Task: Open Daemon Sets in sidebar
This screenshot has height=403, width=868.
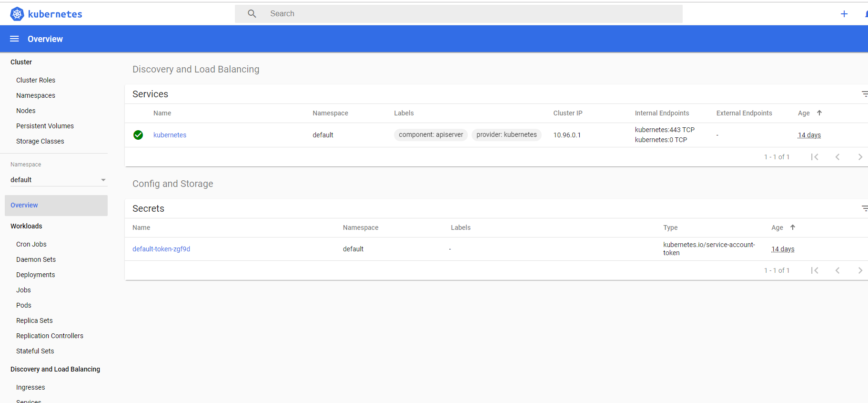Action: pyautogui.click(x=36, y=259)
